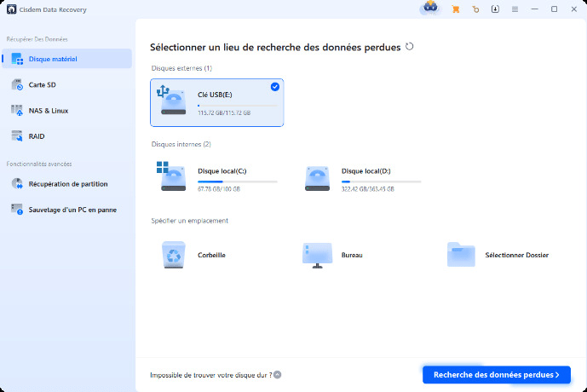Viewport: 587px width, 392px height.
Task: Open Sauvetage d'un PC en panne
Action: [x=72, y=209]
